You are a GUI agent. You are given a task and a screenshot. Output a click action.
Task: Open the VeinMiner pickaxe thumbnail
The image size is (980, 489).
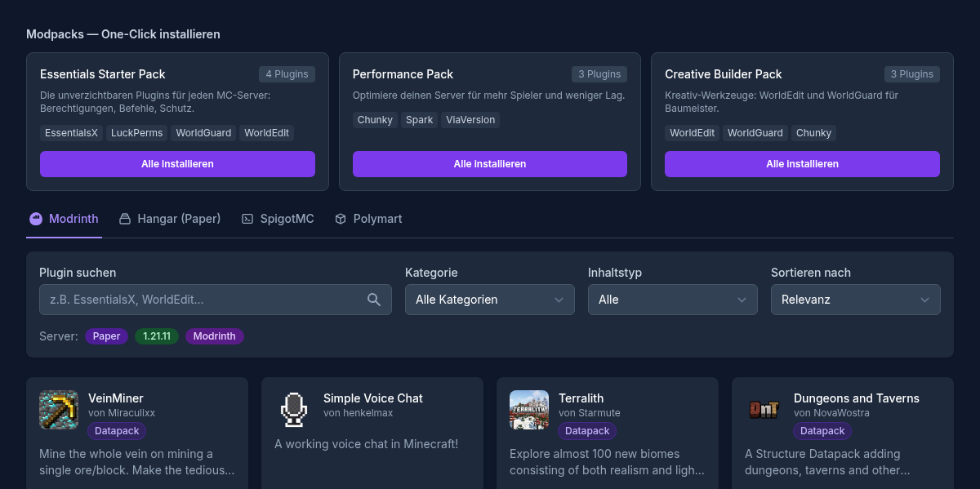59,410
